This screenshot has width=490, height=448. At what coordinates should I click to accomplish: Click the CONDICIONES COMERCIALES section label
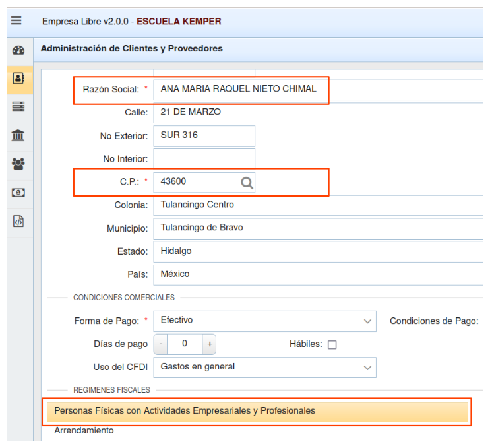[x=124, y=298]
